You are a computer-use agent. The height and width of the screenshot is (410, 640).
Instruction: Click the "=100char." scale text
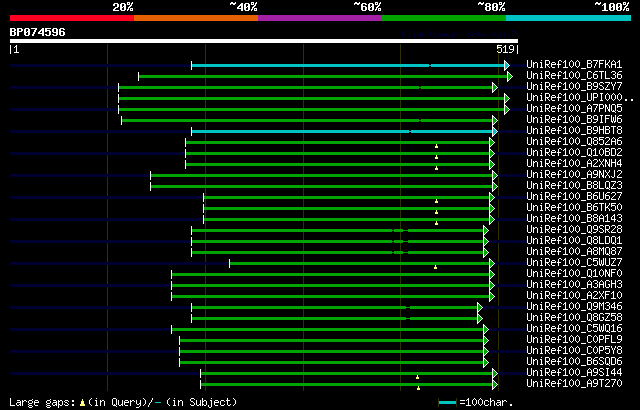coord(486,402)
